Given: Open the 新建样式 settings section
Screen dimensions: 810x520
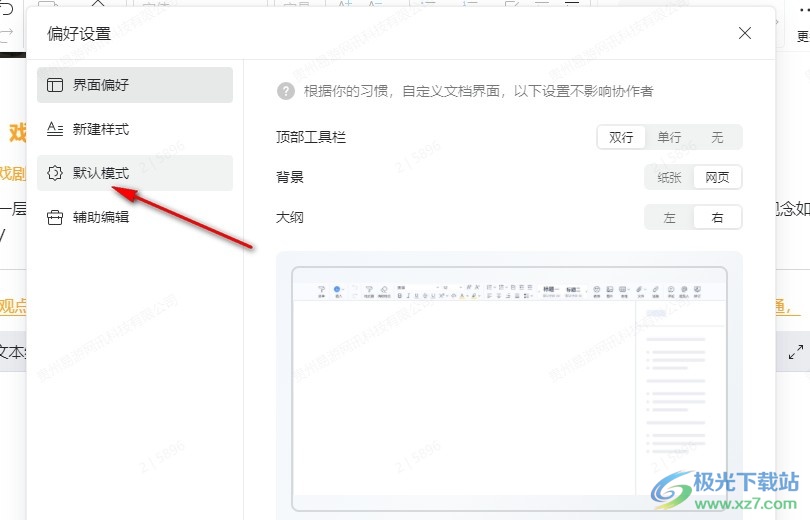Looking at the screenshot, I should [x=135, y=129].
